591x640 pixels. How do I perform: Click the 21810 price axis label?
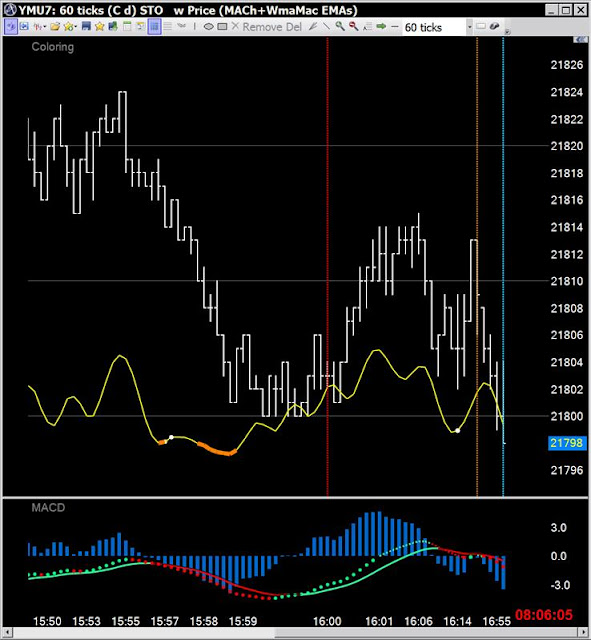[567, 281]
